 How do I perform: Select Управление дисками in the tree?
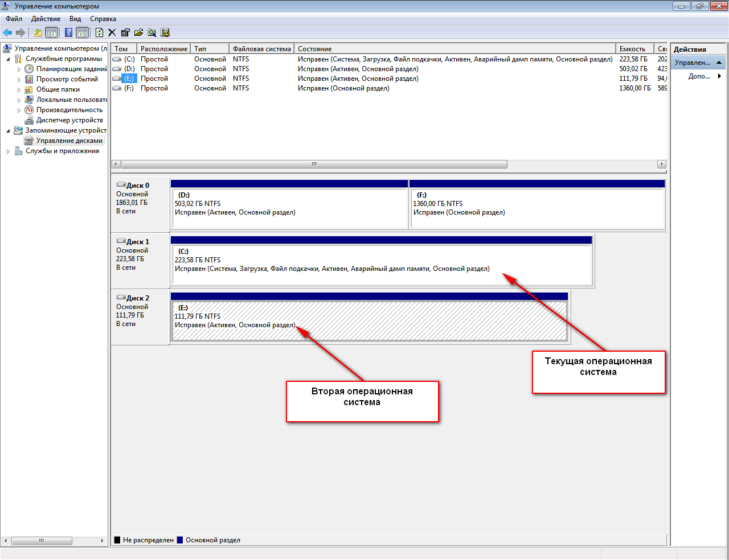click(x=69, y=141)
